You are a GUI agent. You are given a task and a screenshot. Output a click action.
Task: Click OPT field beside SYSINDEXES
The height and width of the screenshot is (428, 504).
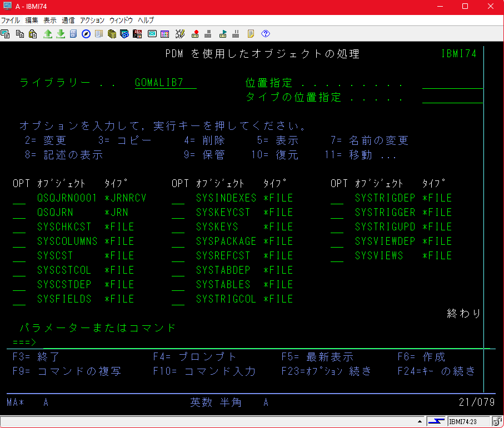coord(178,198)
